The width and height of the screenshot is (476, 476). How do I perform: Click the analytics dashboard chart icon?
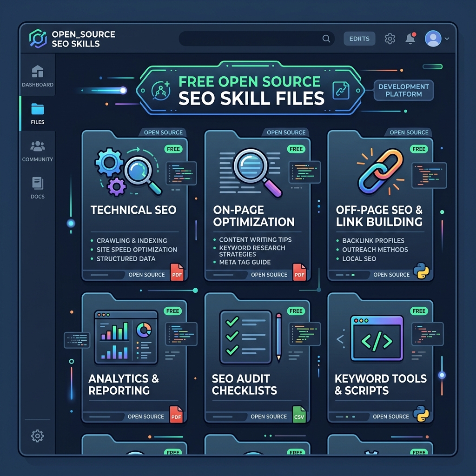126,337
